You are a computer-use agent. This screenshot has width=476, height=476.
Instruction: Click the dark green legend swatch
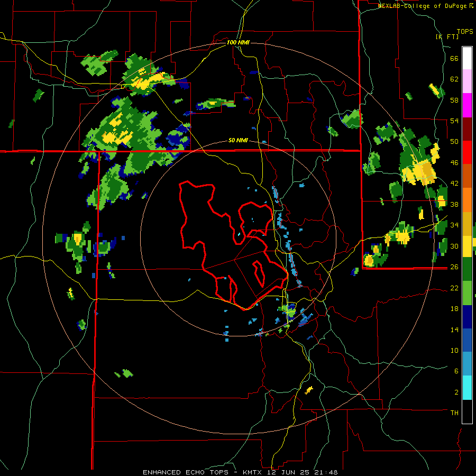467,269
